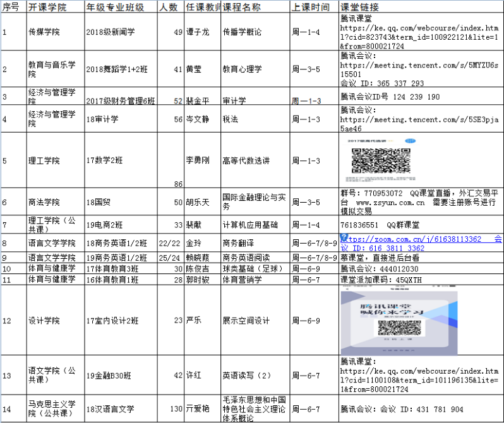Open the zoom.com.cn meeting hyperlink in row 8
The height and width of the screenshot is (423, 504).
[421, 243]
